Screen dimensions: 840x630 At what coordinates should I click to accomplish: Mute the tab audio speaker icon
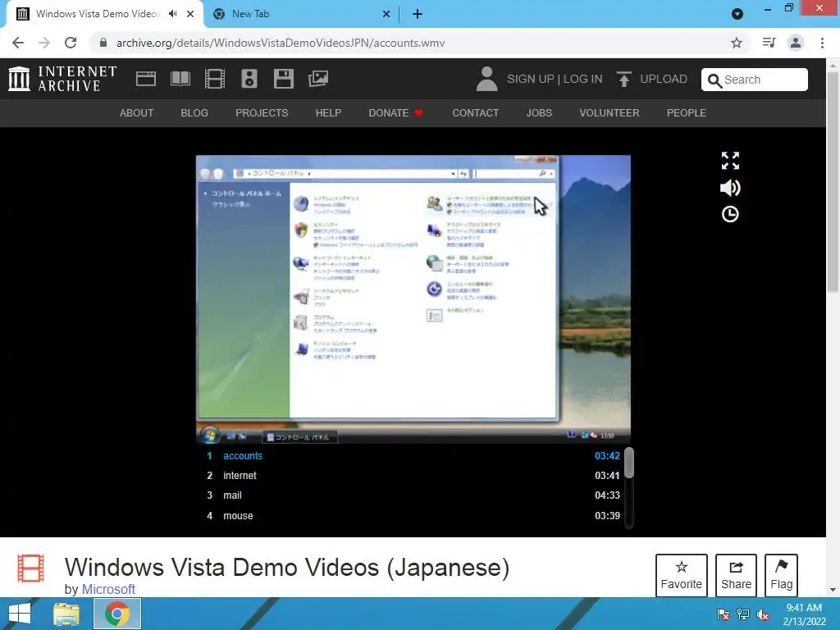pyautogui.click(x=172, y=14)
